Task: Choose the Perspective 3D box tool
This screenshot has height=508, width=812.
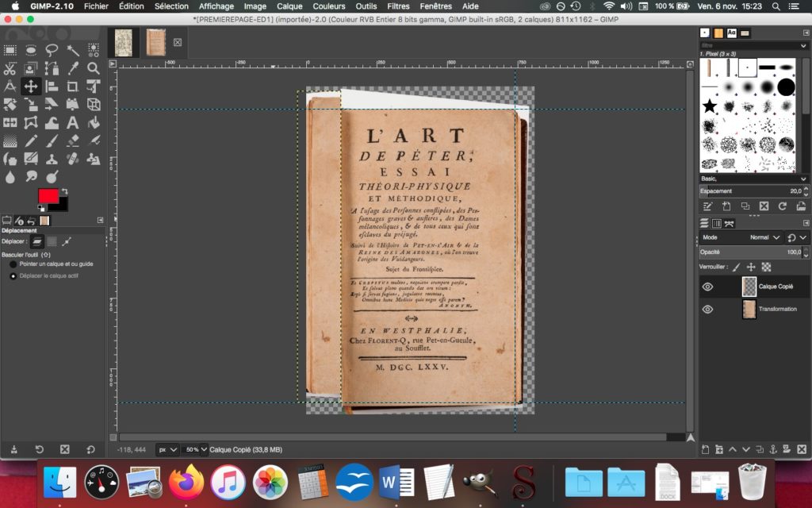Action: pyautogui.click(x=94, y=104)
